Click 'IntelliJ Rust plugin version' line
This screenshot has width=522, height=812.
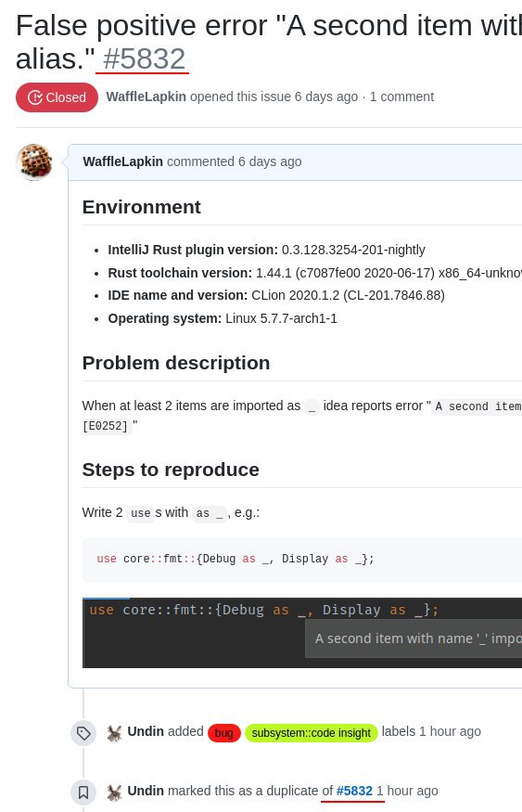pyautogui.click(x=266, y=250)
